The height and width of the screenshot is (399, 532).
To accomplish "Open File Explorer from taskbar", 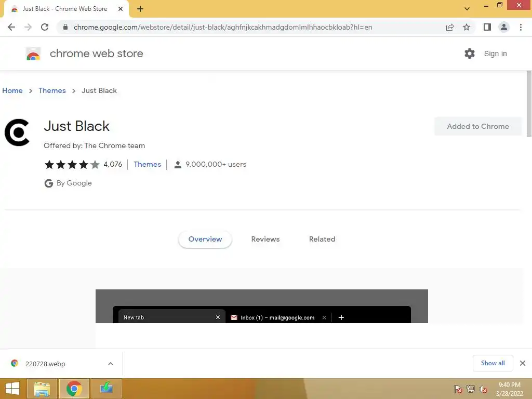I will [x=42, y=389].
